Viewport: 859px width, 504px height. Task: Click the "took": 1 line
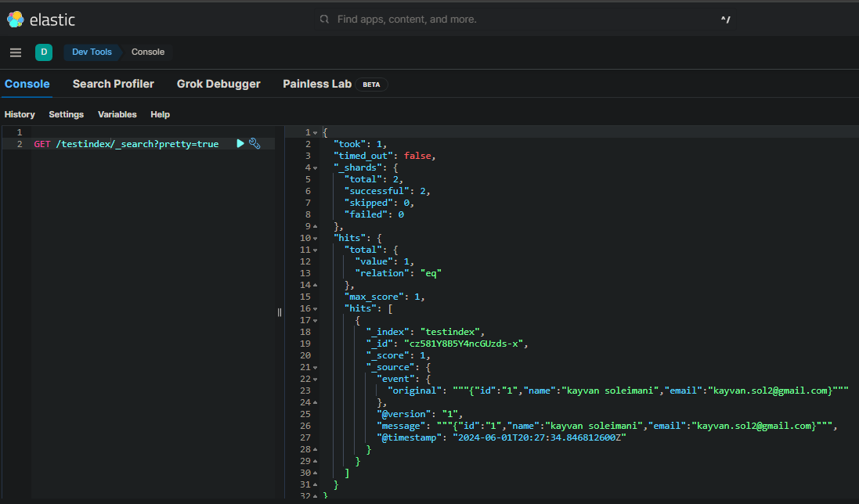[x=360, y=144]
